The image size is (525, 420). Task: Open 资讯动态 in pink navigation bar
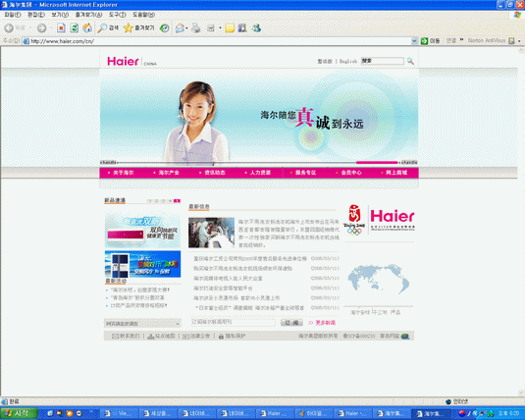click(215, 173)
